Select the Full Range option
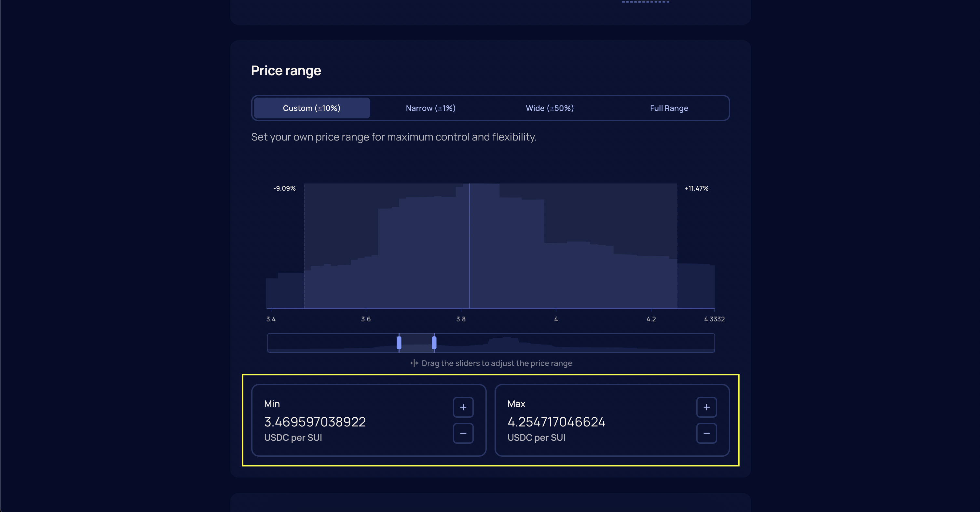This screenshot has width=980, height=512. tap(669, 108)
